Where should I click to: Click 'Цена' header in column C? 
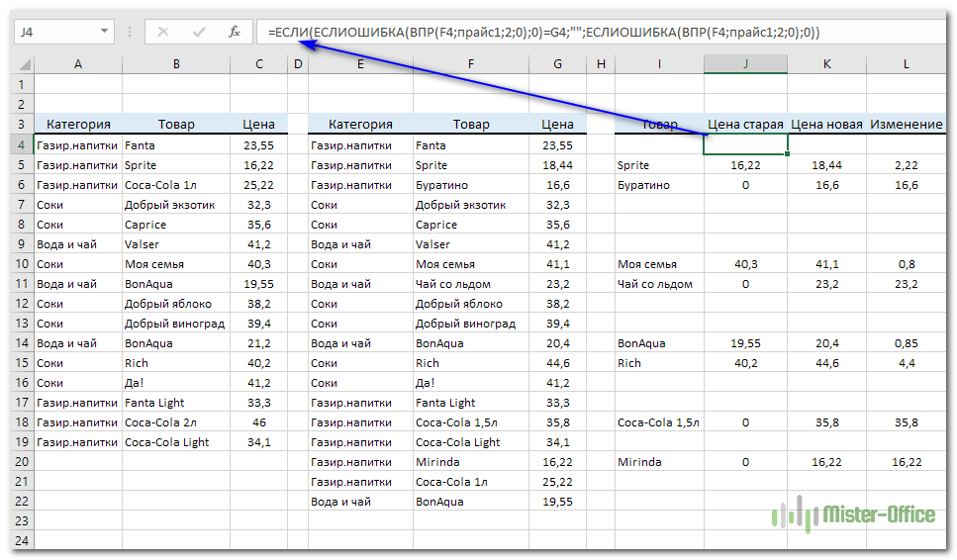[x=258, y=125]
